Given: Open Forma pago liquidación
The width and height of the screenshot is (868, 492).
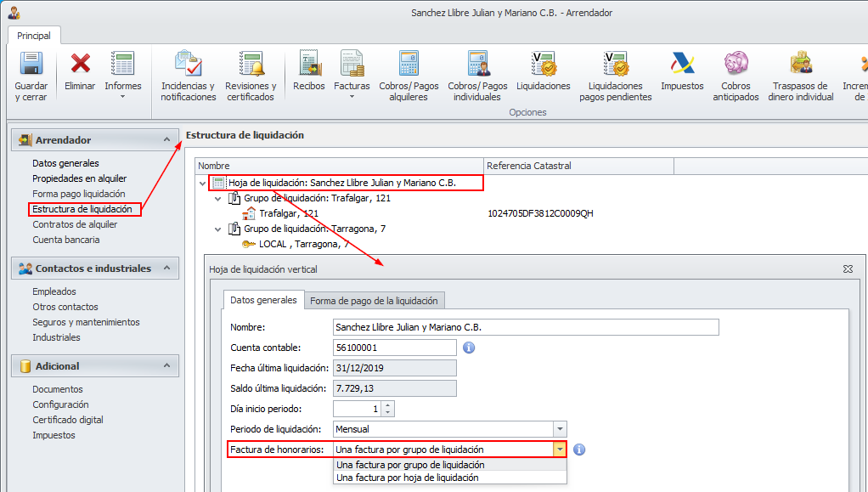Looking at the screenshot, I should click(79, 194).
